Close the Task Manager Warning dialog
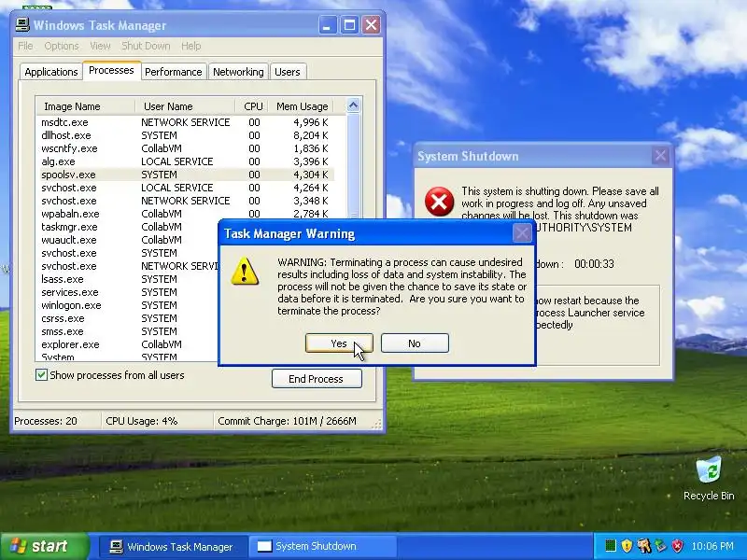Image resolution: width=747 pixels, height=560 pixels. 522,233
